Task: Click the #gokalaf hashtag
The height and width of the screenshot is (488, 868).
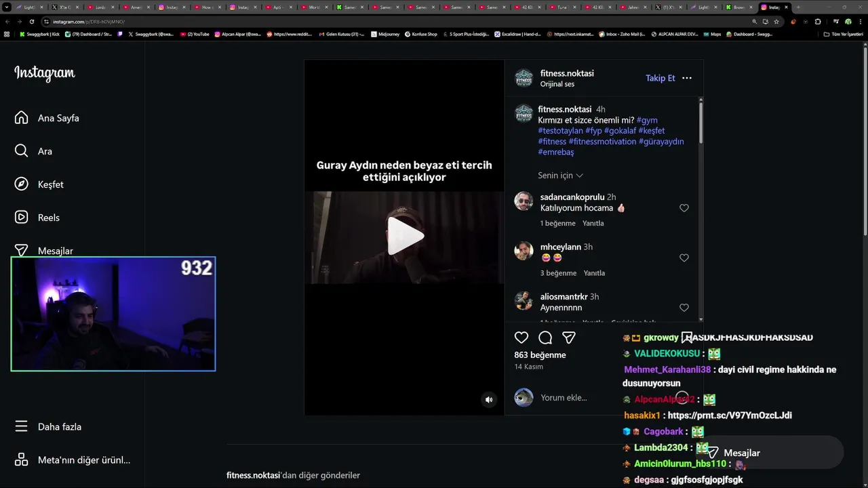Action: 620,131
